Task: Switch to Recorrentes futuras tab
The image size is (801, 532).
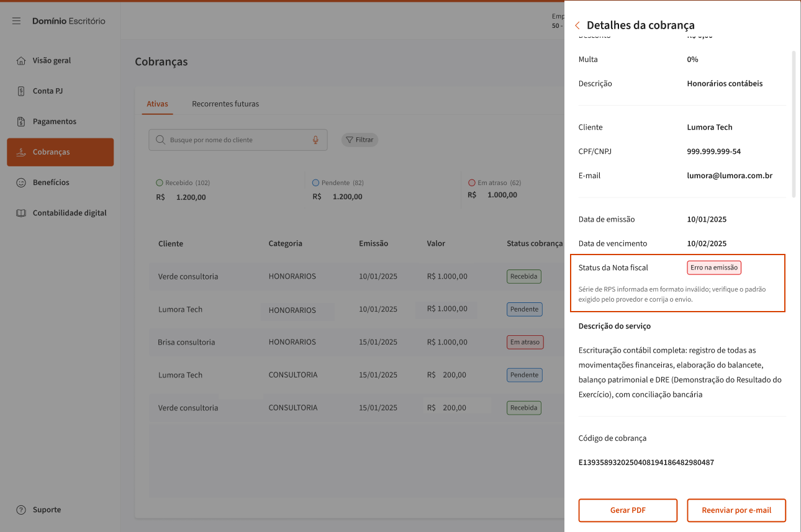Action: click(225, 104)
